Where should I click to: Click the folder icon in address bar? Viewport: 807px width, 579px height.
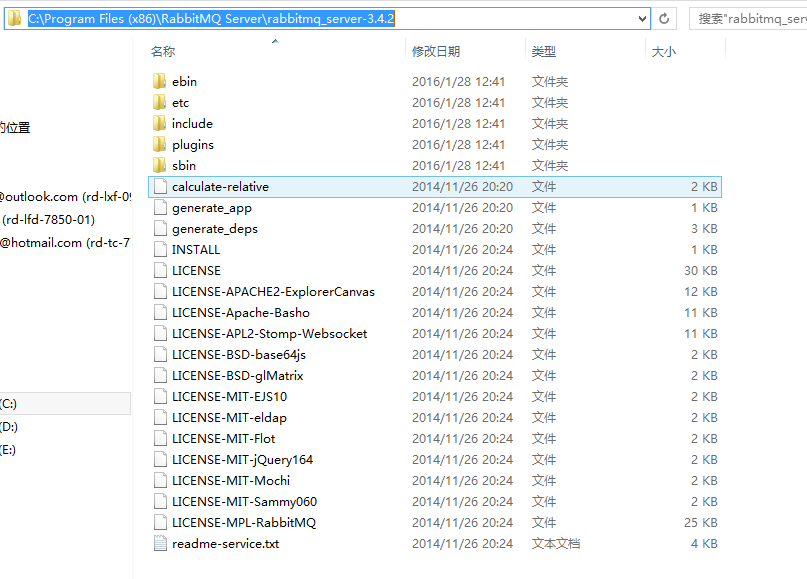15,19
